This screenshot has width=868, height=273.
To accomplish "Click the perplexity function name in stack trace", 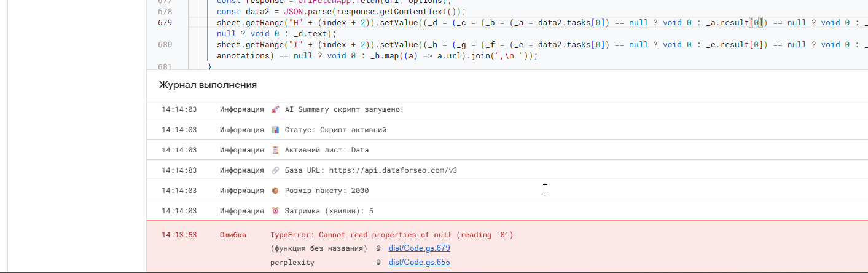I will coord(292,263).
